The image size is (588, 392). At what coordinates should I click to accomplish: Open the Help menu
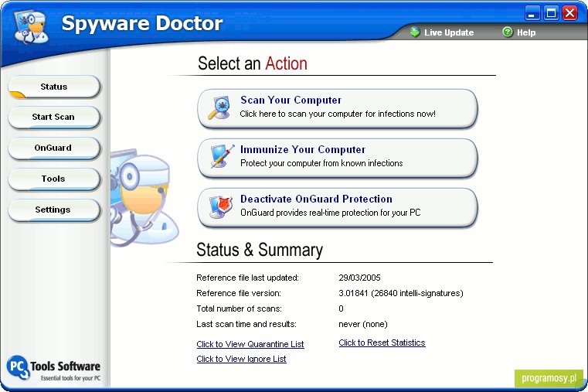click(519, 32)
